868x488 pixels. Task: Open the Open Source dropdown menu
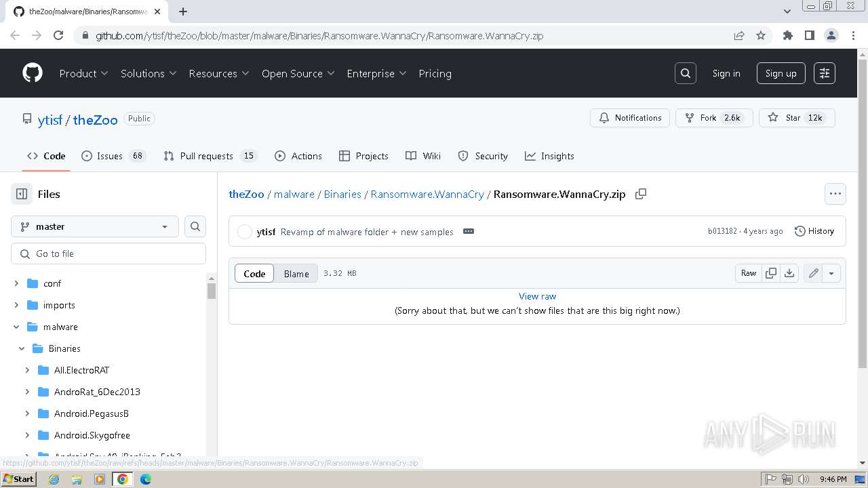point(298,73)
